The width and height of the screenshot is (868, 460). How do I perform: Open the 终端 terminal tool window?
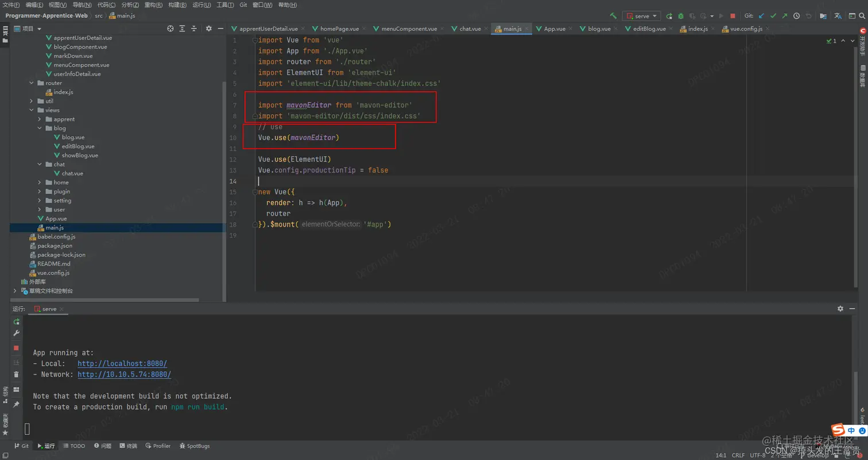pyautogui.click(x=128, y=446)
